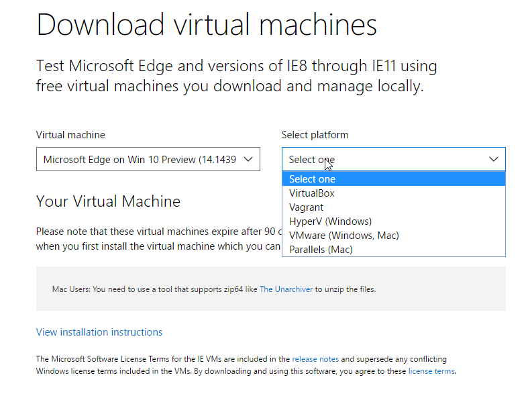The height and width of the screenshot is (398, 532).
Task: Pick HyperV (Windows) platform option
Action: [394, 221]
